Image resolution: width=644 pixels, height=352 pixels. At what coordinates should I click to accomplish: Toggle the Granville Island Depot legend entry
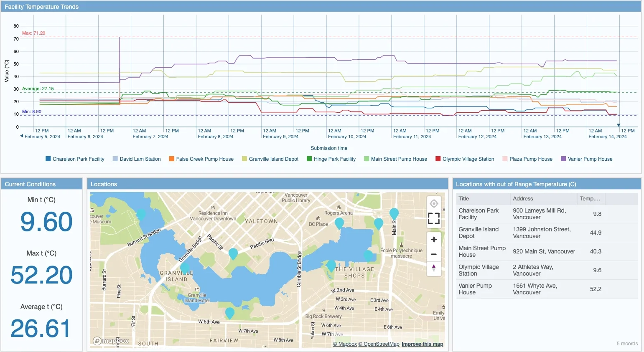tap(270, 159)
